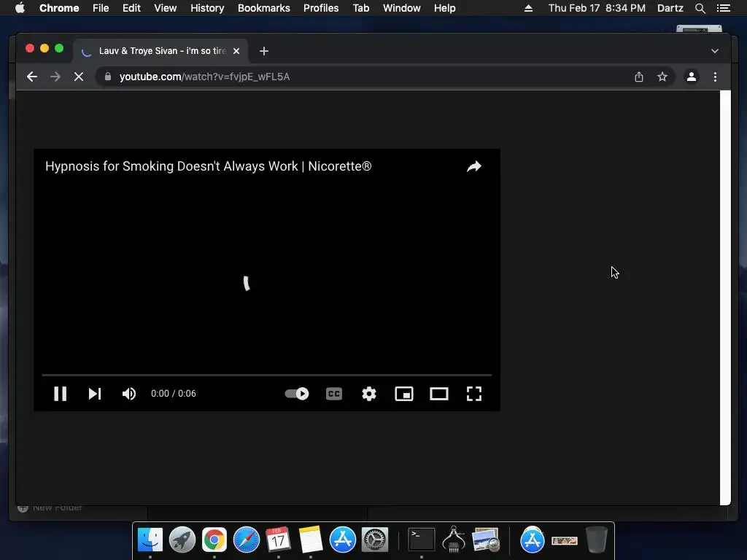The image size is (747, 560).
Task: Open the video settings gear
Action: point(369,394)
